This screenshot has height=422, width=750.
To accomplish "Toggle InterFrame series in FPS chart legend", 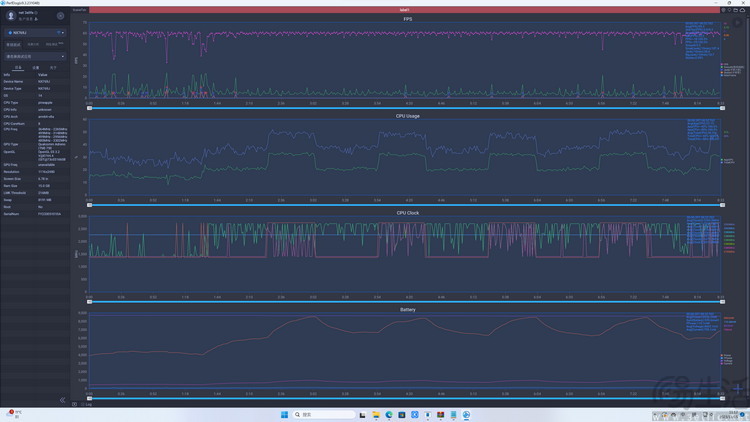I will pos(729,76).
